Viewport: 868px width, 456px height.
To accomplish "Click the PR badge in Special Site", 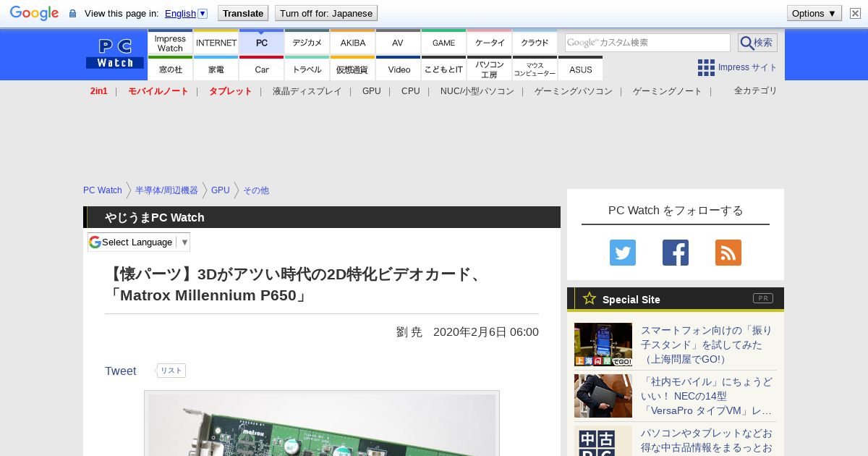I will pyautogui.click(x=762, y=298).
